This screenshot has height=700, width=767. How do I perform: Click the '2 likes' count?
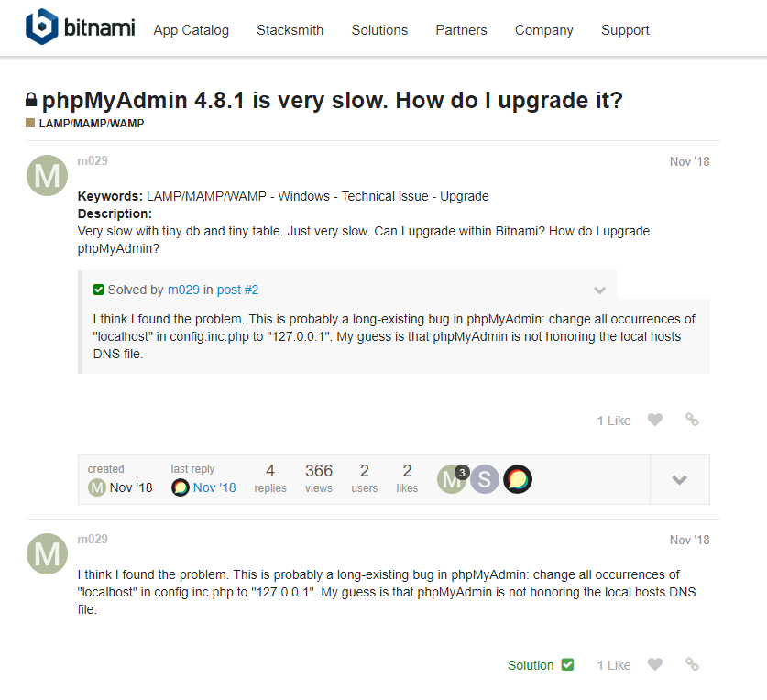click(x=407, y=478)
